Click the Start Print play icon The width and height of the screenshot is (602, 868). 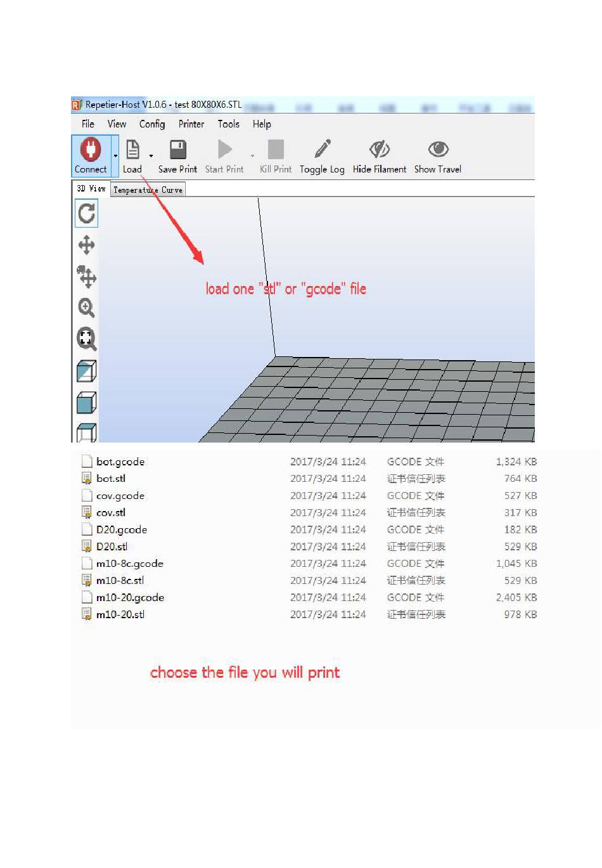click(x=225, y=150)
